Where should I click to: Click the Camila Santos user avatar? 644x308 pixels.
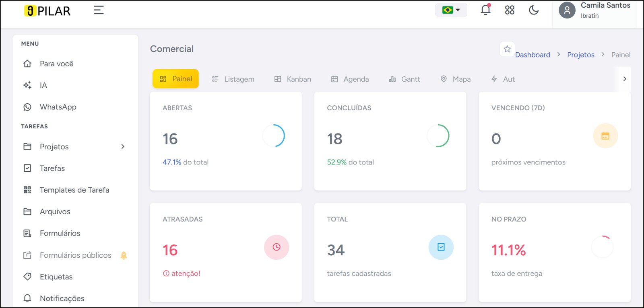pos(567,10)
